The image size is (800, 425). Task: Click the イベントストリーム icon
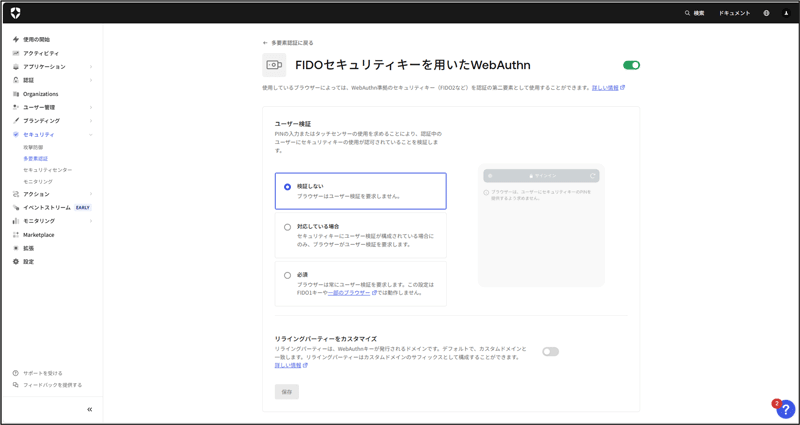(16, 208)
